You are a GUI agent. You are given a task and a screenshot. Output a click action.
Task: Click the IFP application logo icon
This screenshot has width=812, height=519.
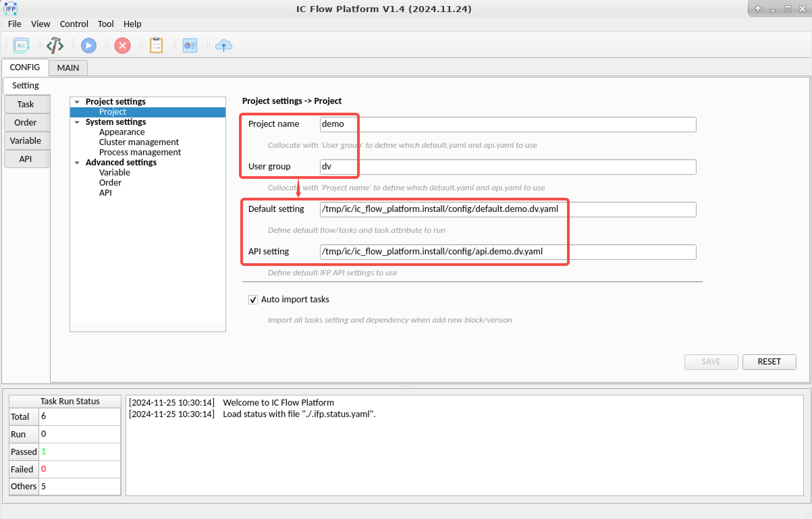click(x=10, y=9)
